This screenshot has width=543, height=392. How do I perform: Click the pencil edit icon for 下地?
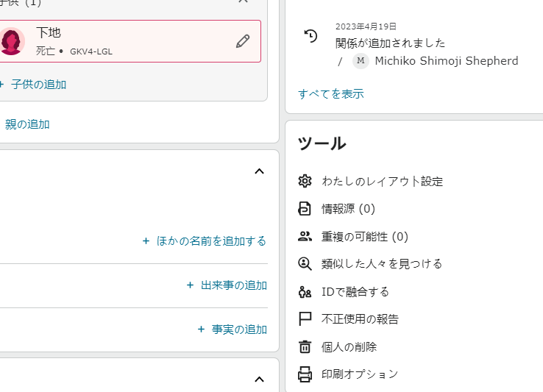(243, 41)
